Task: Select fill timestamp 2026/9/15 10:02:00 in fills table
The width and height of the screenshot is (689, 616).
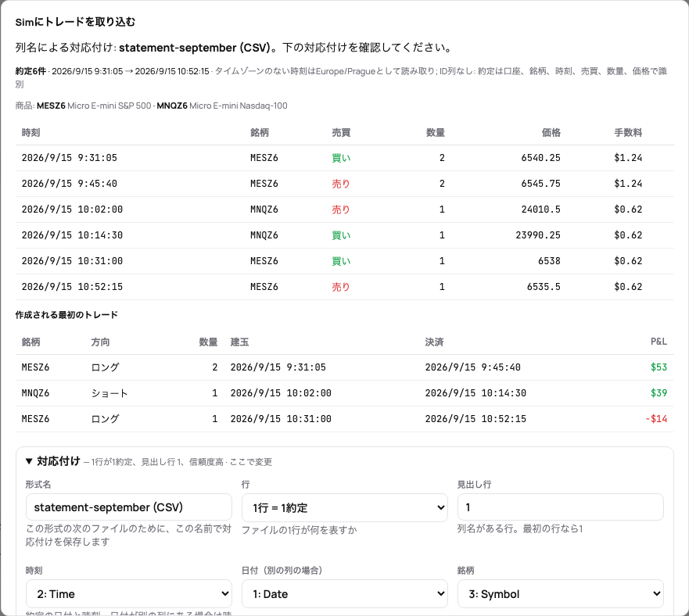Action: point(72,210)
